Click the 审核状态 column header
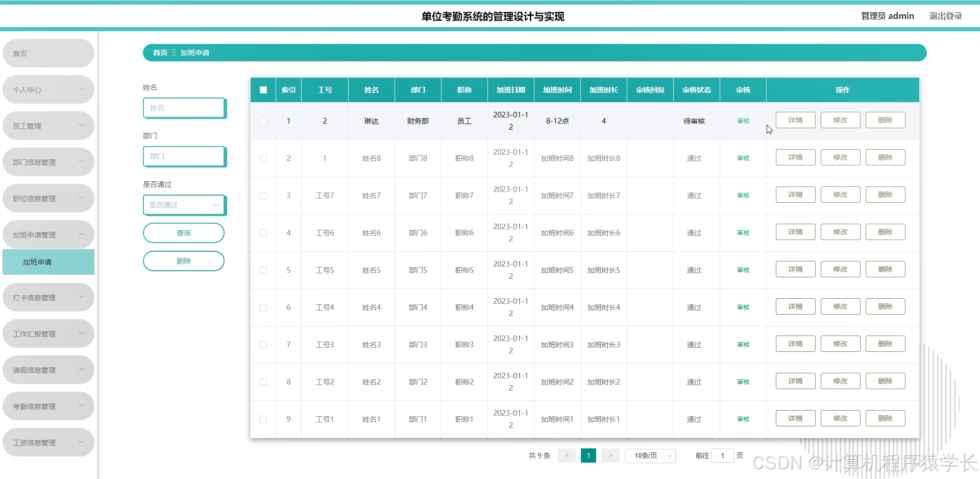Screen dimensions: 980x479 click(697, 90)
